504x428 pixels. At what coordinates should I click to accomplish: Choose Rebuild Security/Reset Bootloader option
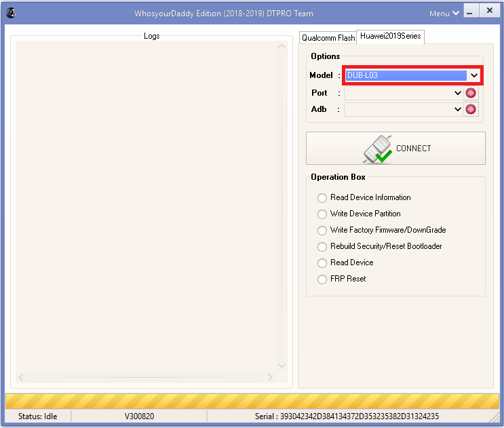pyautogui.click(x=380, y=246)
